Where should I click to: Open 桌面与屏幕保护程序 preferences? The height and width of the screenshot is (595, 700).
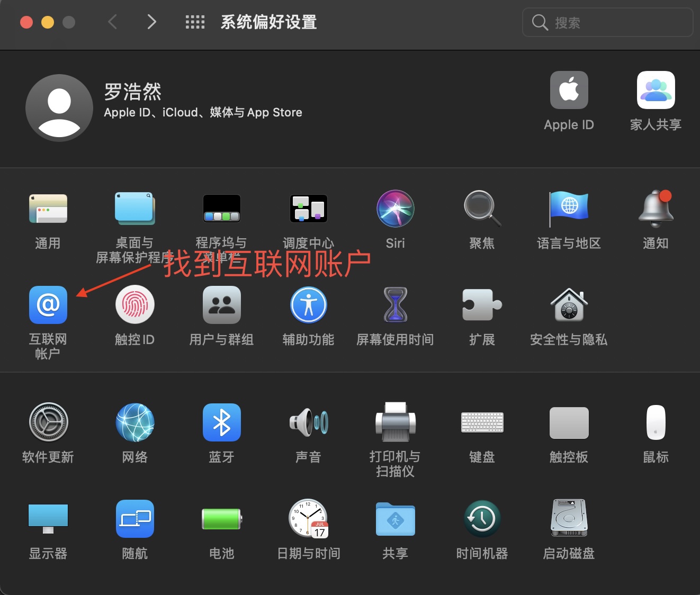[134, 209]
